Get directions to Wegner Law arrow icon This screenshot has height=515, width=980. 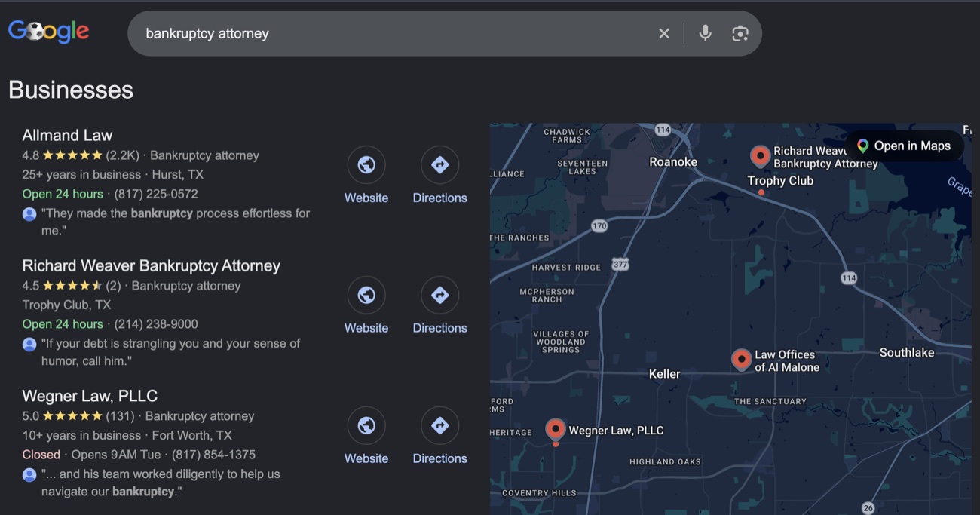tap(439, 426)
